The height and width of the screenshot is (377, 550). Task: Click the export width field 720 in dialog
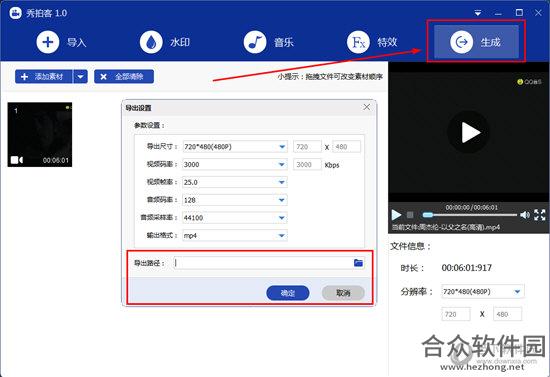[x=307, y=147]
